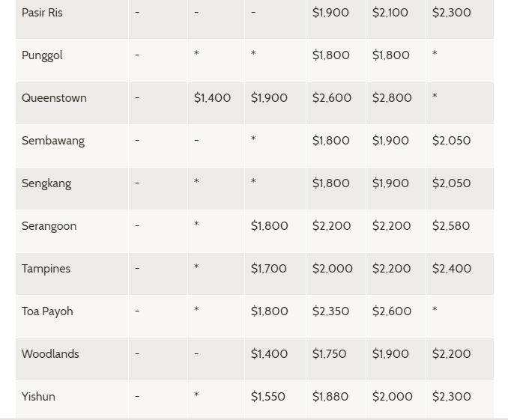This screenshot has width=508, height=420.
Task: Select the Serangoon row label
Action: [49, 226]
